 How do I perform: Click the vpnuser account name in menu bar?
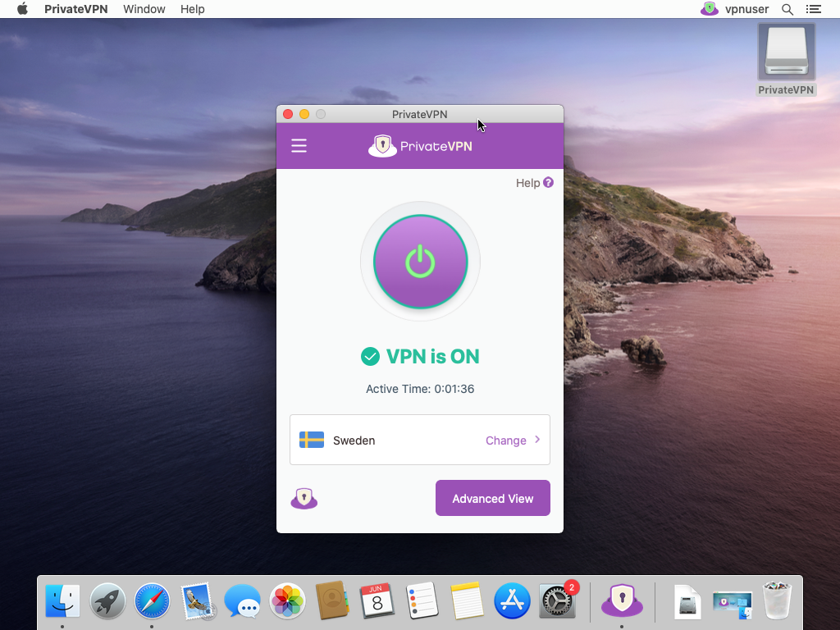(746, 9)
